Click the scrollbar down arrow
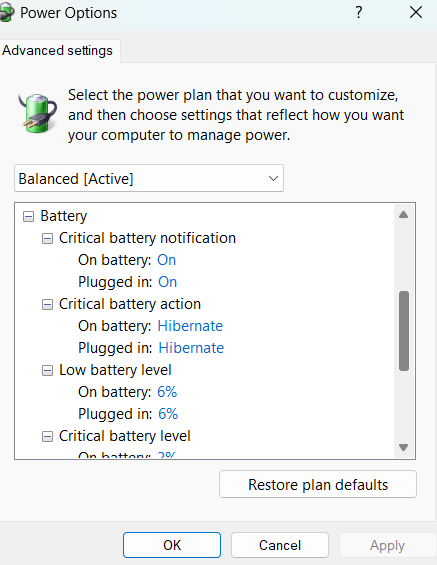The height and width of the screenshot is (565, 437). (x=403, y=447)
